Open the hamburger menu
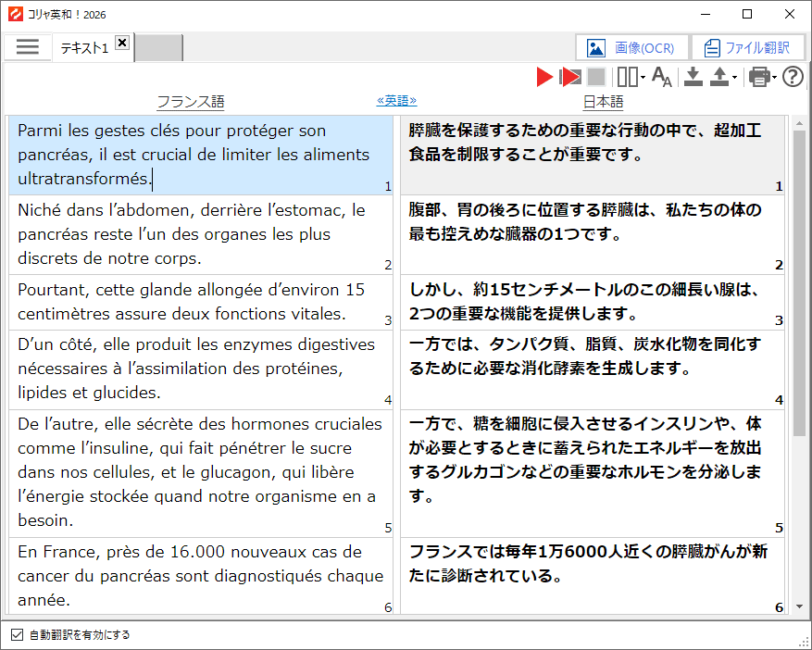The image size is (812, 650). [28, 47]
